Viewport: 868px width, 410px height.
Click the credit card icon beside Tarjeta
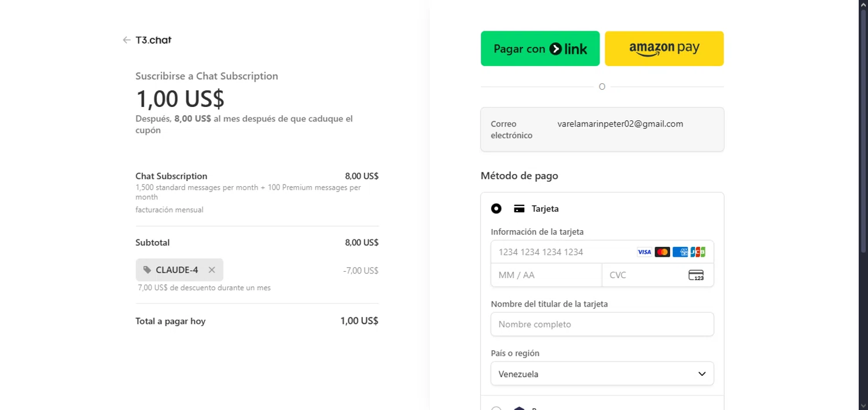coord(519,209)
